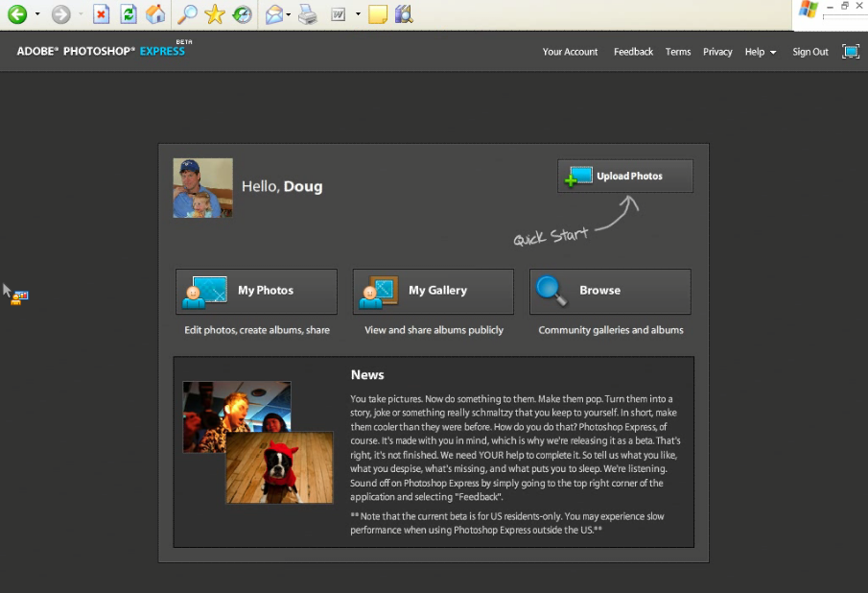Click the Research books icon
The width and height of the screenshot is (868, 593).
(404, 13)
